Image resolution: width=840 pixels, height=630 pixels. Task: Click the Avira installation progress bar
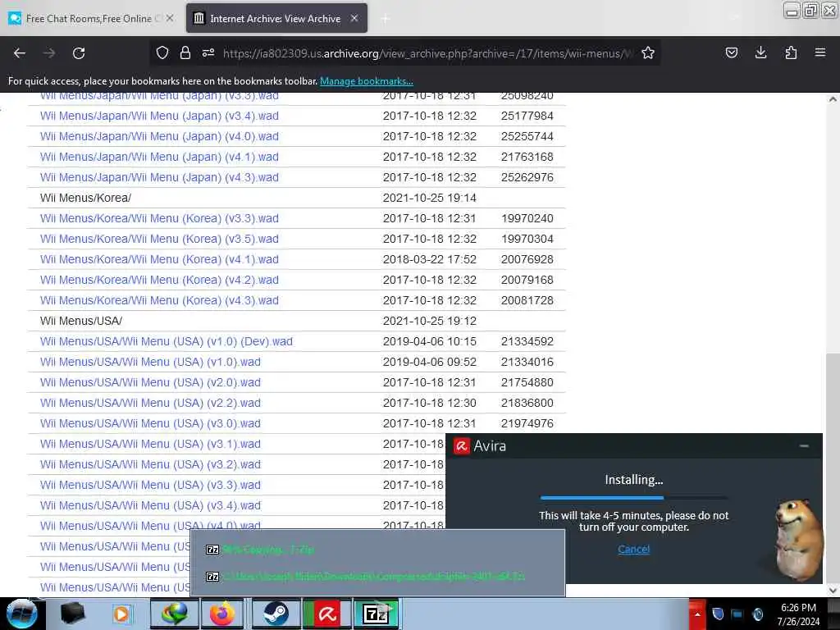(x=634, y=498)
